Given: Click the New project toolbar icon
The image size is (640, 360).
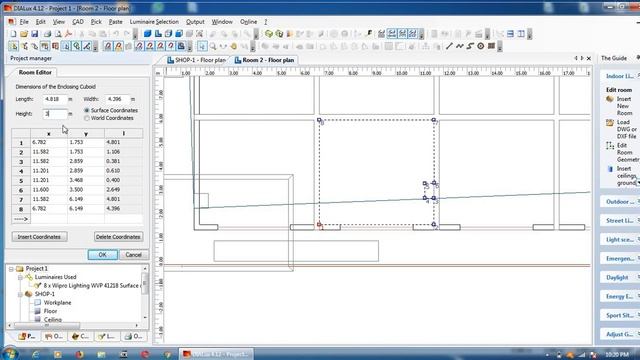Looking at the screenshot, I should click(13, 34).
